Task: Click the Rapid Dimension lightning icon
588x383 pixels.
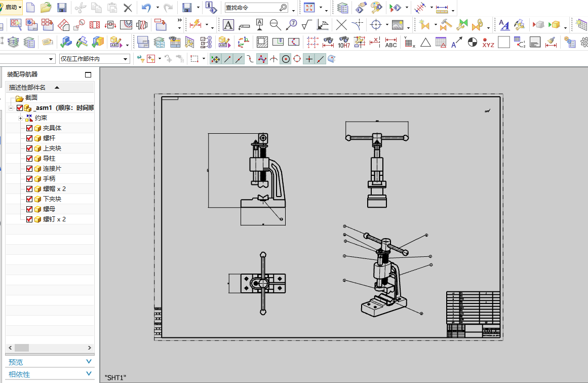Action: [195, 25]
